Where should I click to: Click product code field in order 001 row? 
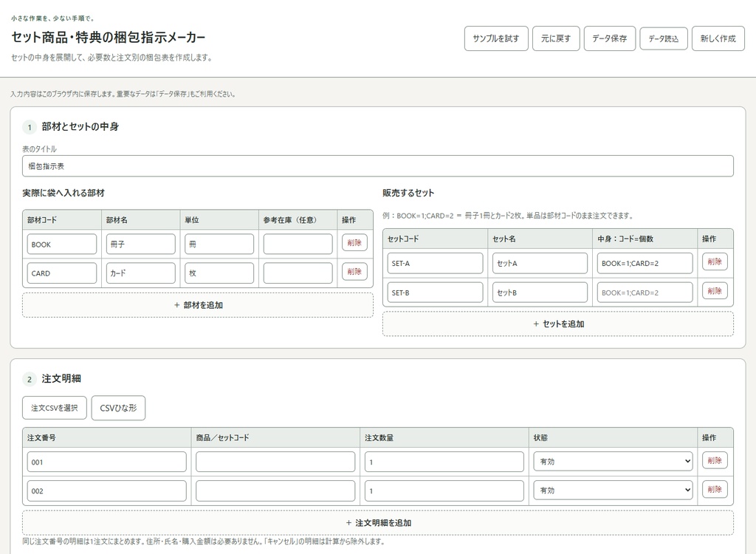[275, 462]
